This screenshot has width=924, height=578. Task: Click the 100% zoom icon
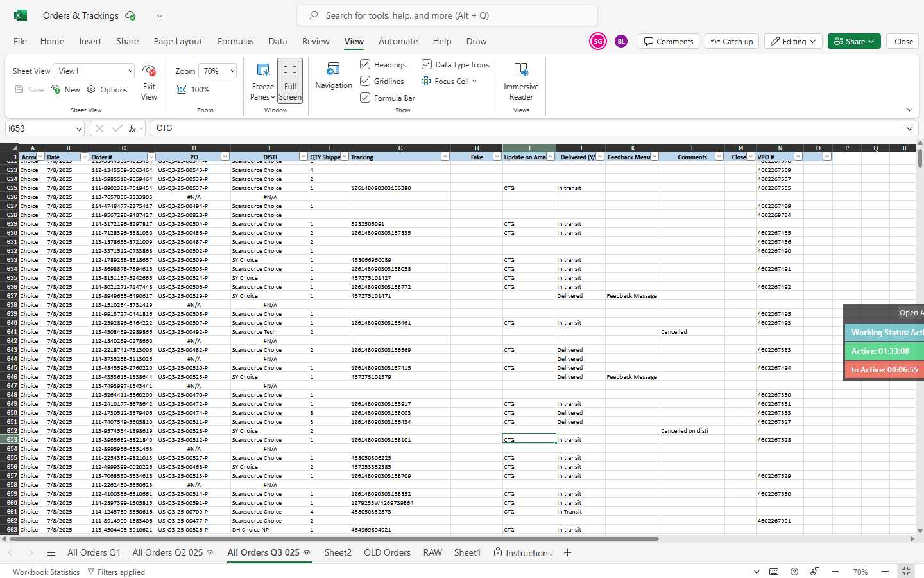[182, 89]
